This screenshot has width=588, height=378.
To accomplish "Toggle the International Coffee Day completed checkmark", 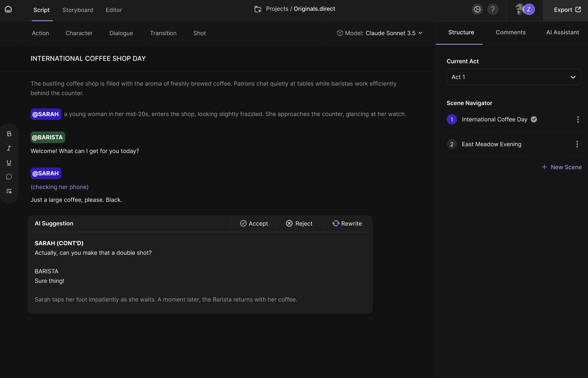I will coord(534,119).
